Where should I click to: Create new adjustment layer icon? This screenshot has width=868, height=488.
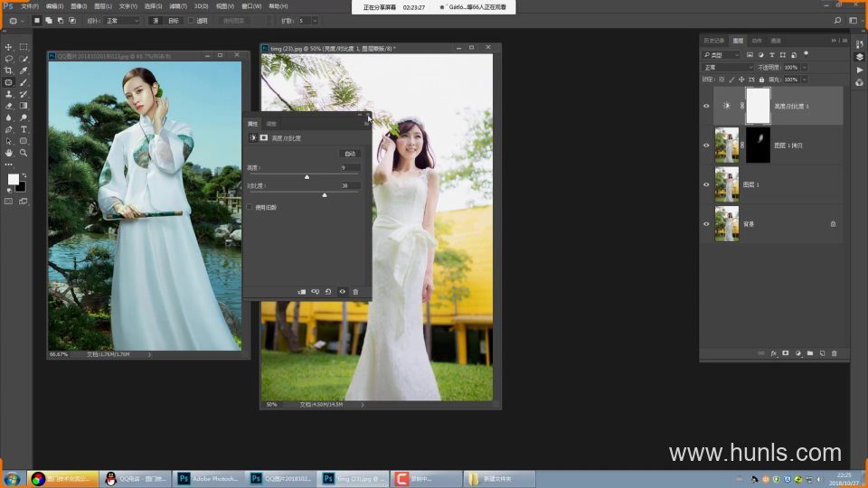tap(797, 353)
